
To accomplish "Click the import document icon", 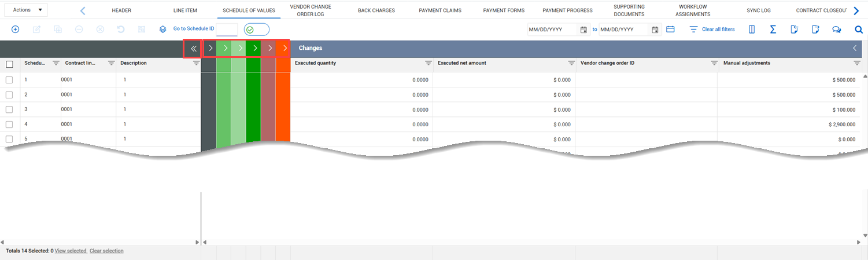I will tap(795, 30).
